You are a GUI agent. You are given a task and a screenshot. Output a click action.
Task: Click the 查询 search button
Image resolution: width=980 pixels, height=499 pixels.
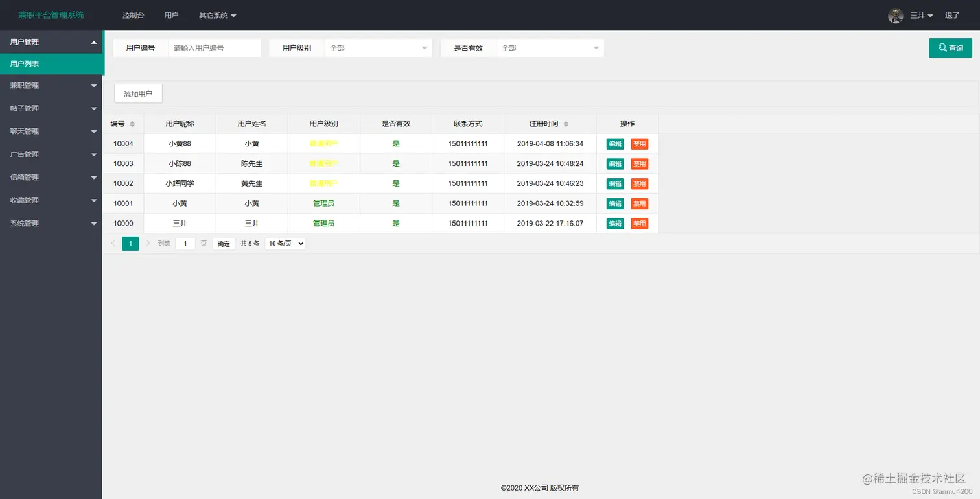click(x=950, y=48)
